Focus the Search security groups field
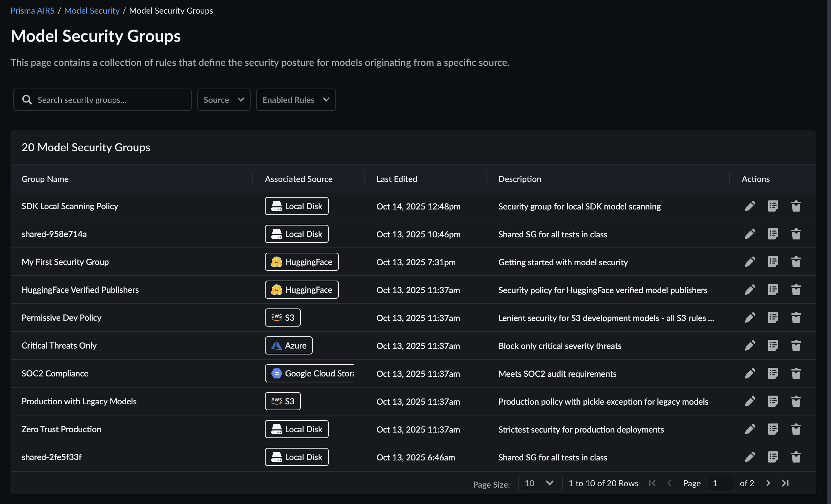Screen dimensions: 831x504 (x=108, y=100)
